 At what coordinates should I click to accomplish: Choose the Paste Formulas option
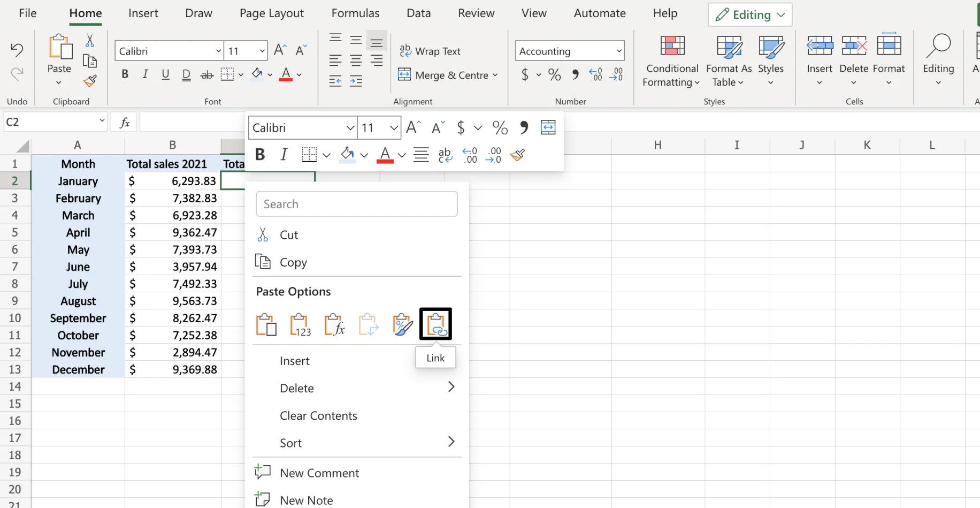[x=334, y=324]
